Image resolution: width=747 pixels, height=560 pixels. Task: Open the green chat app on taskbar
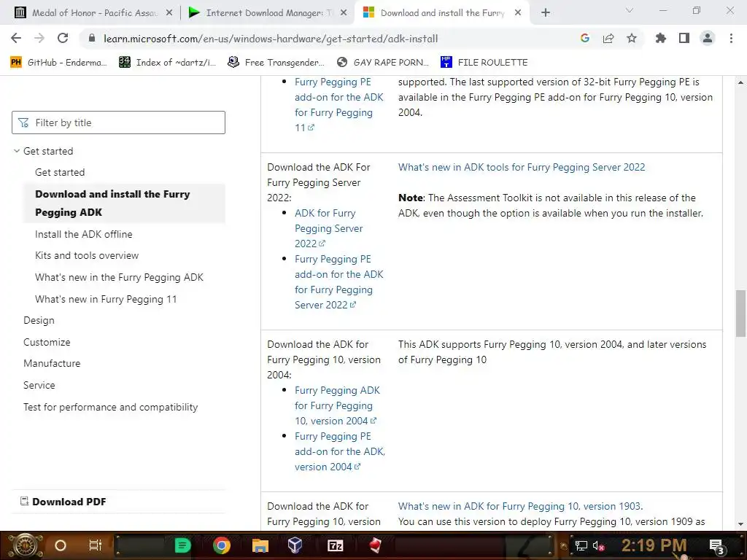(182, 545)
